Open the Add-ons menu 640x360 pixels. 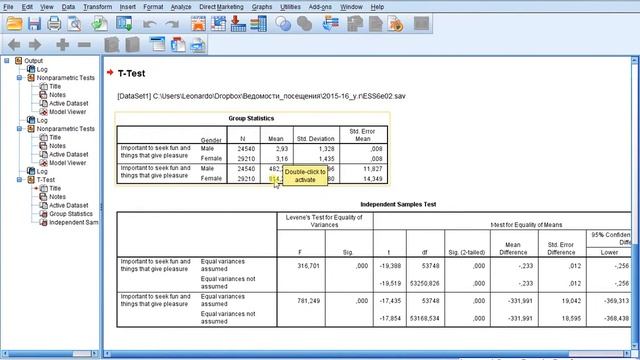[x=320, y=7]
